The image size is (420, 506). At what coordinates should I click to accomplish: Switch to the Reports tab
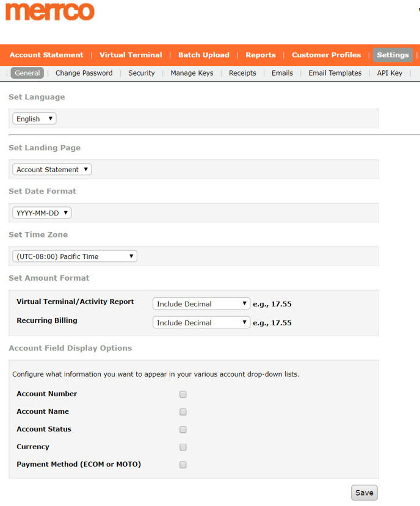tap(261, 55)
